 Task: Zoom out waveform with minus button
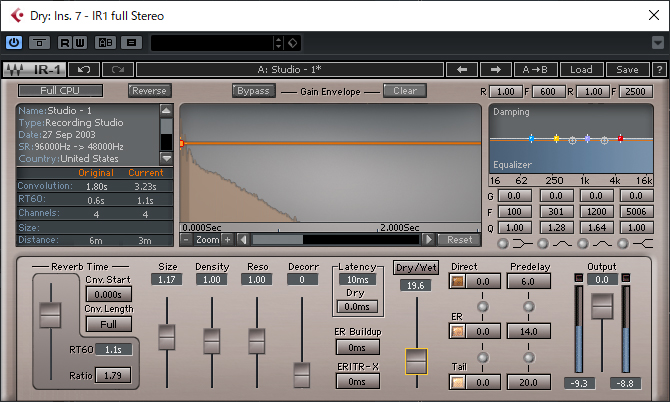(186, 240)
